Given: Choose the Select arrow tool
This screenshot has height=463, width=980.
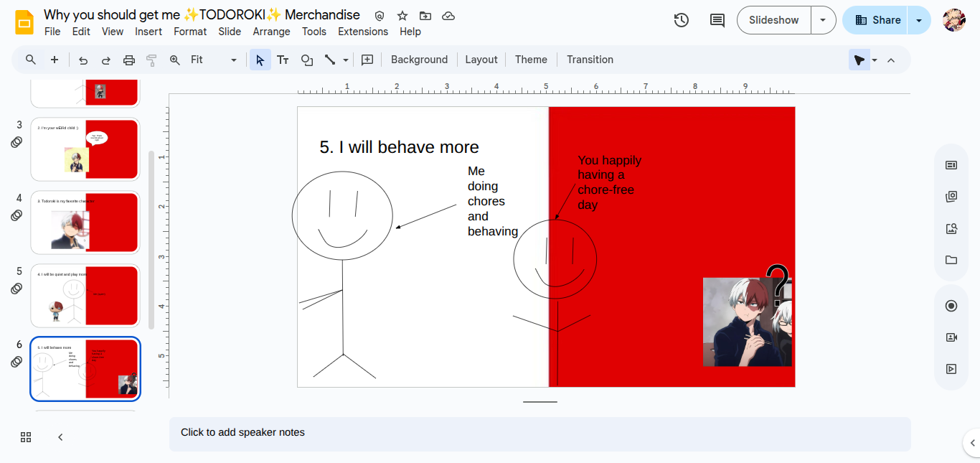Looking at the screenshot, I should [x=260, y=60].
